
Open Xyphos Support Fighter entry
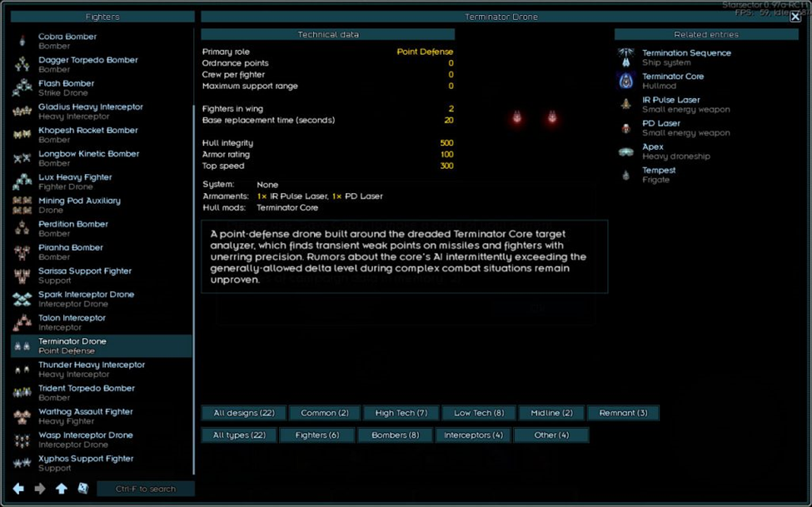pos(85,463)
